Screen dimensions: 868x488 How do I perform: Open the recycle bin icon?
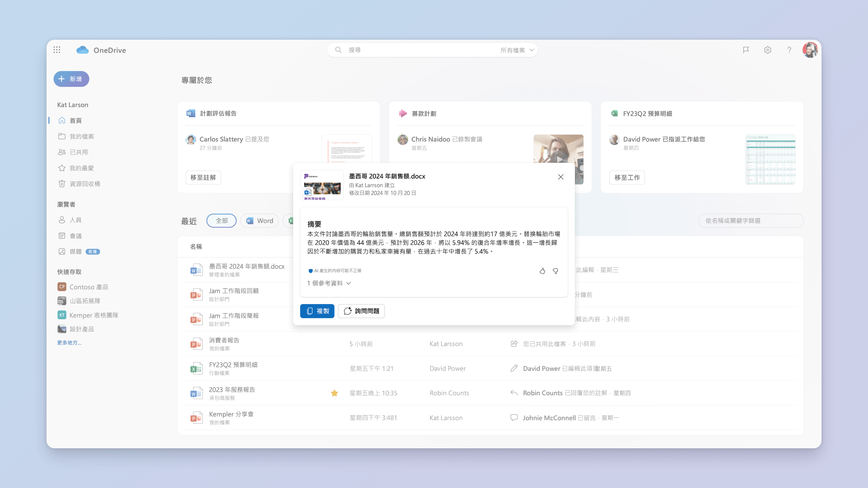(61, 184)
